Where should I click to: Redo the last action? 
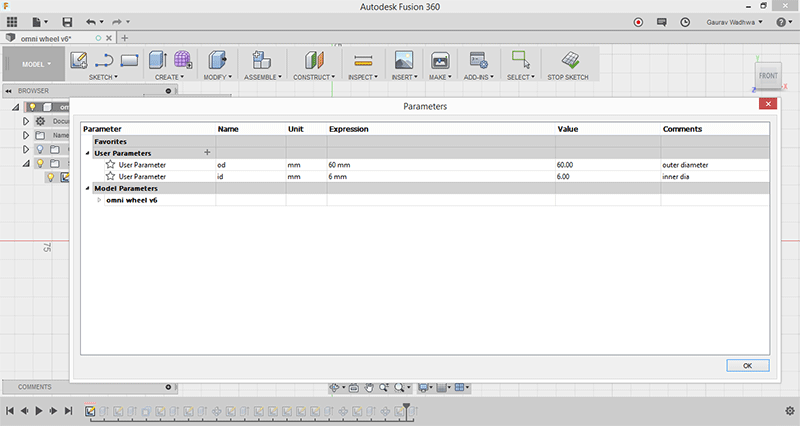point(117,22)
